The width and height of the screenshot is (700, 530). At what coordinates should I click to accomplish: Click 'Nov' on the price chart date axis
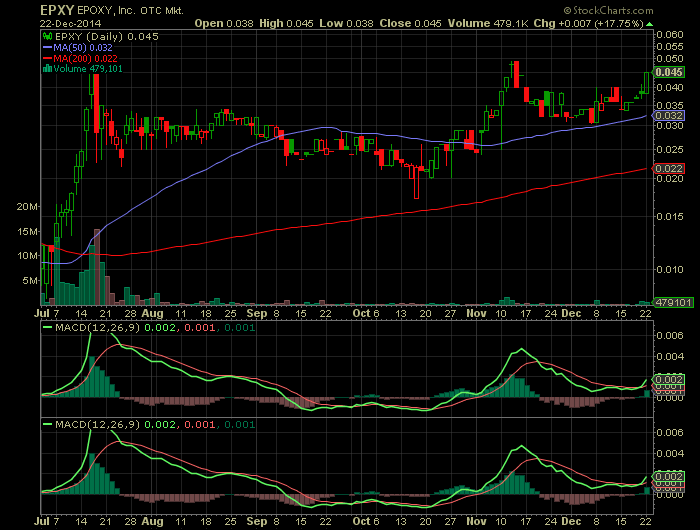tap(476, 313)
